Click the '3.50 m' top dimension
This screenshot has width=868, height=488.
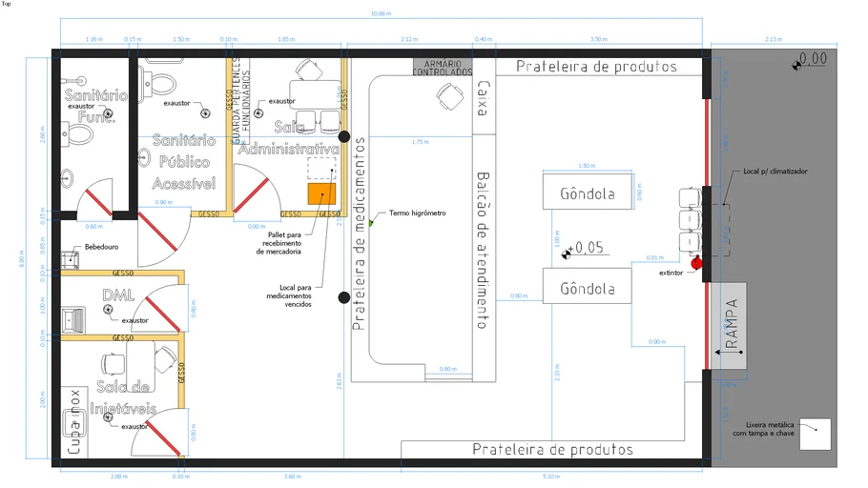pos(598,39)
